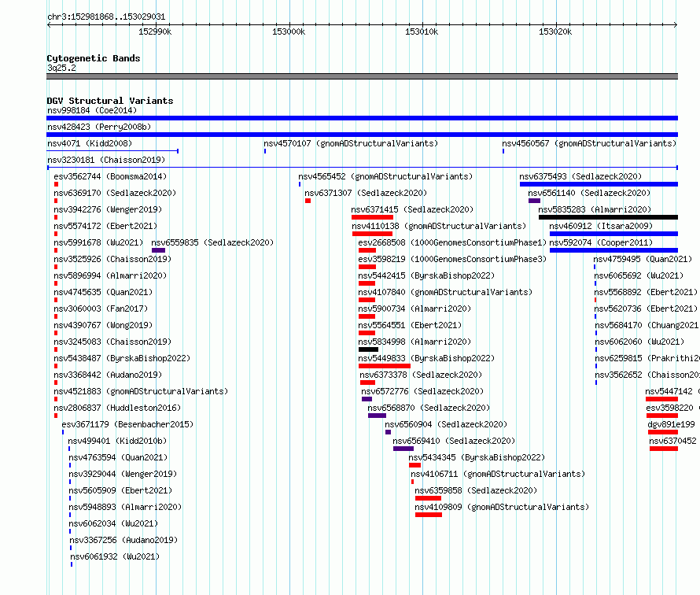
Task: Click the purple bar under nsv6559835
Action: (x=158, y=250)
